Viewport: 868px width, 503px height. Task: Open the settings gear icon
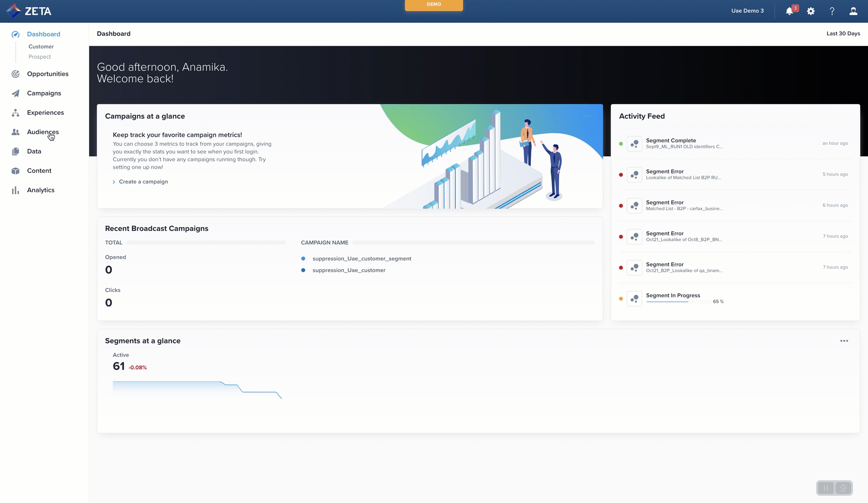pyautogui.click(x=811, y=11)
